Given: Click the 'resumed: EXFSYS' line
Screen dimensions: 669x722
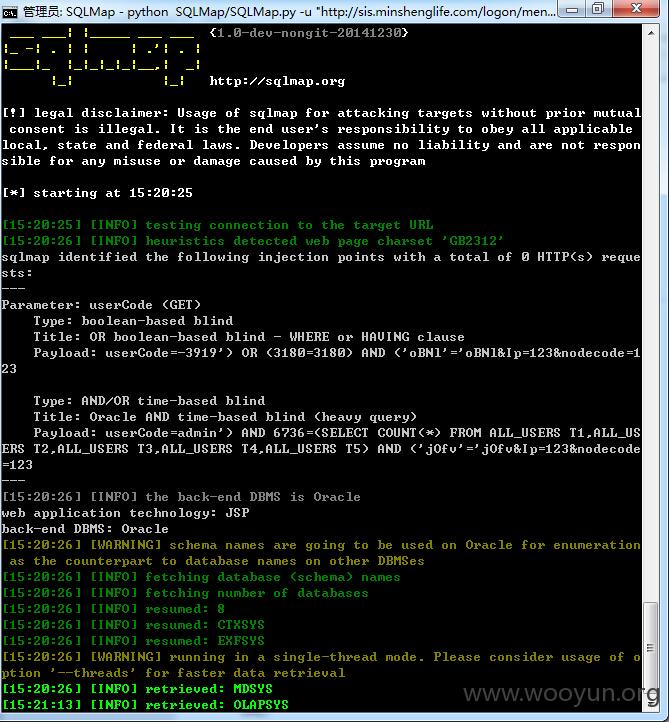Looking at the screenshot, I should 134,641.
